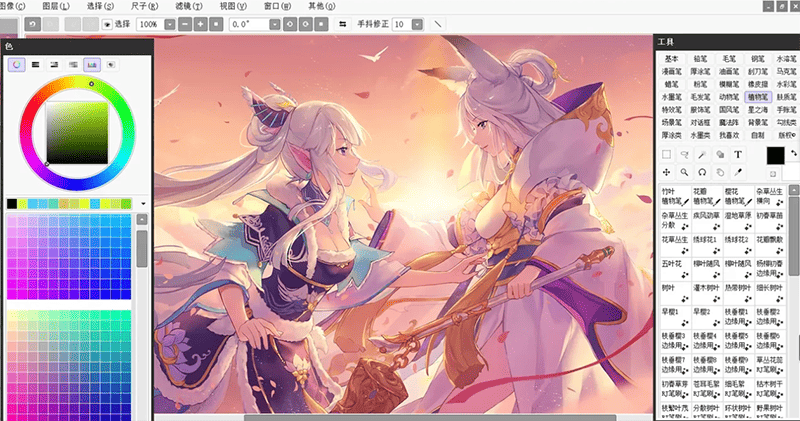Image resolution: width=800 pixels, height=421 pixels.
Task: Toggle the swatches panel button
Action: [92, 65]
